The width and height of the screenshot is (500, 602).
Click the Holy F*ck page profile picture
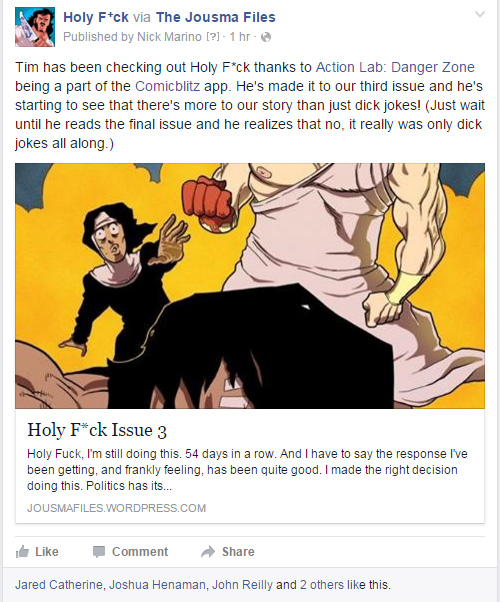point(35,27)
